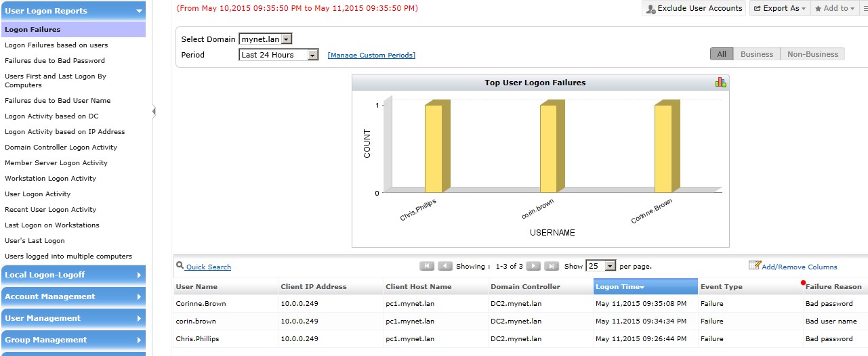Screen dimensions: 868x356
Task: Toggle Logon Time column sort order
Action: tap(646, 286)
